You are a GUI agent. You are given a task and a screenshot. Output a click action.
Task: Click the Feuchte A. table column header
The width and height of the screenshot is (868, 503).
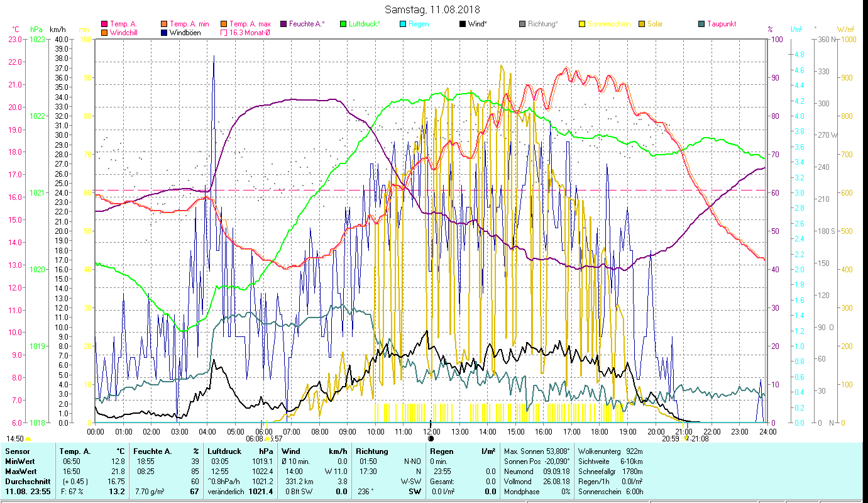coord(153,451)
